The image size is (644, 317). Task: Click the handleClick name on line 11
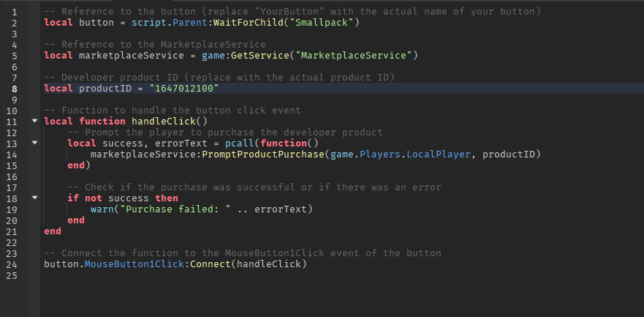coord(164,122)
